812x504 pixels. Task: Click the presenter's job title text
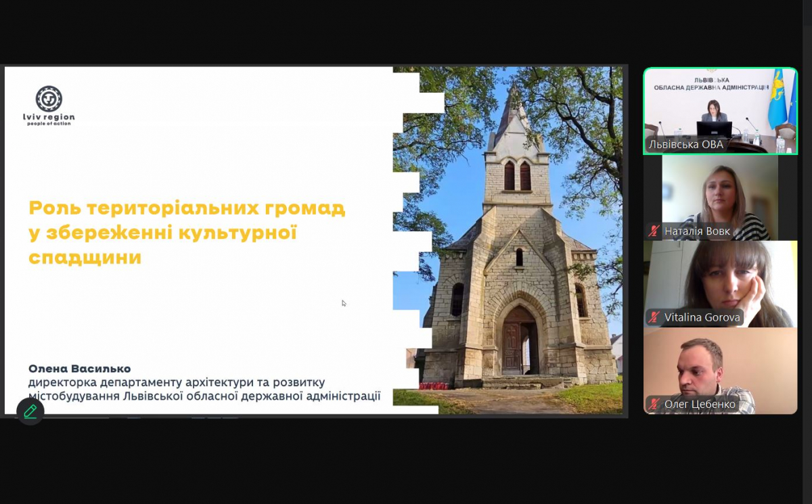click(x=204, y=389)
